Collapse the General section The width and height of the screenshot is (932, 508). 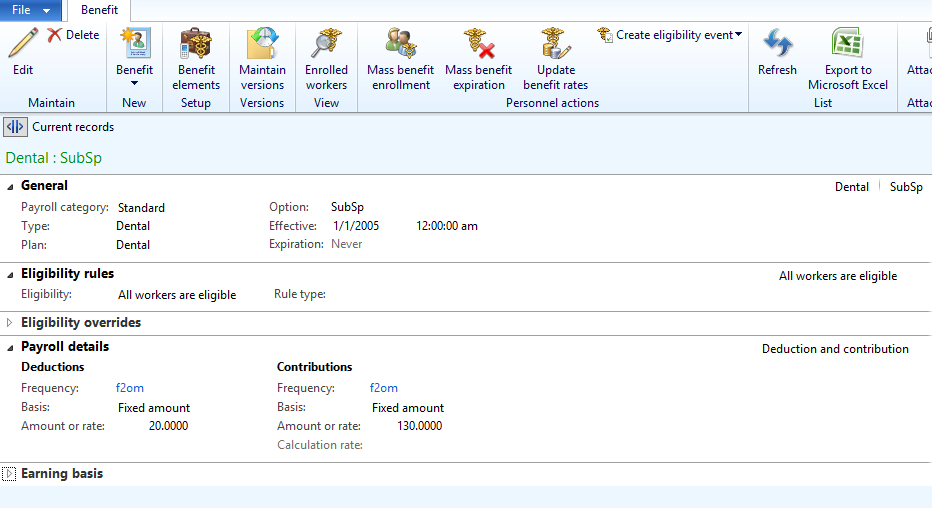(10, 186)
